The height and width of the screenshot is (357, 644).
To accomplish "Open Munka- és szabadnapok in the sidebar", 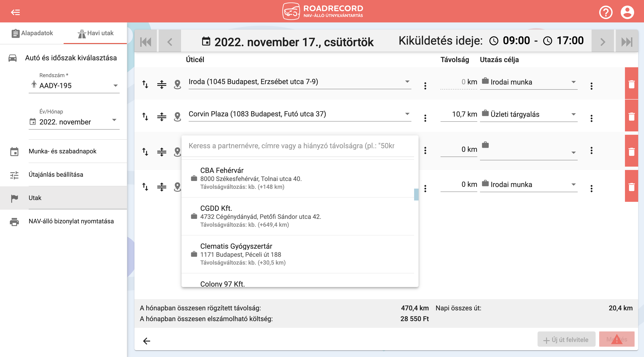I will coord(63,151).
